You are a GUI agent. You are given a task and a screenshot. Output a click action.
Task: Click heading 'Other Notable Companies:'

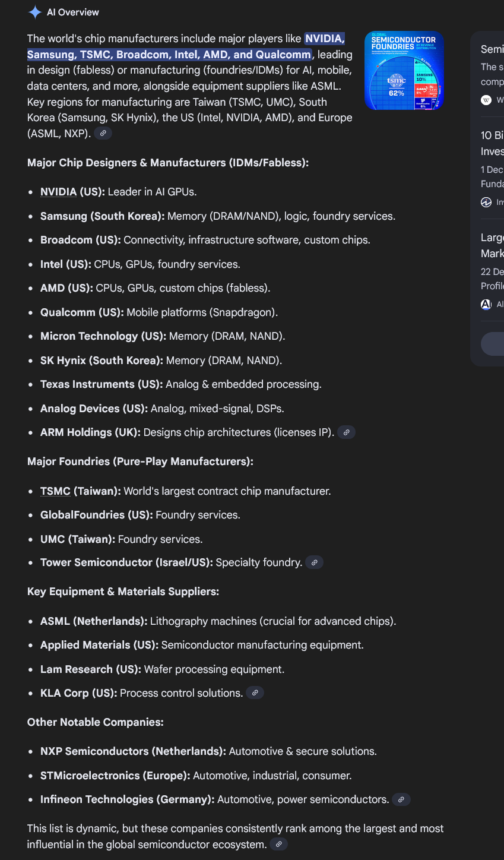[96, 722]
